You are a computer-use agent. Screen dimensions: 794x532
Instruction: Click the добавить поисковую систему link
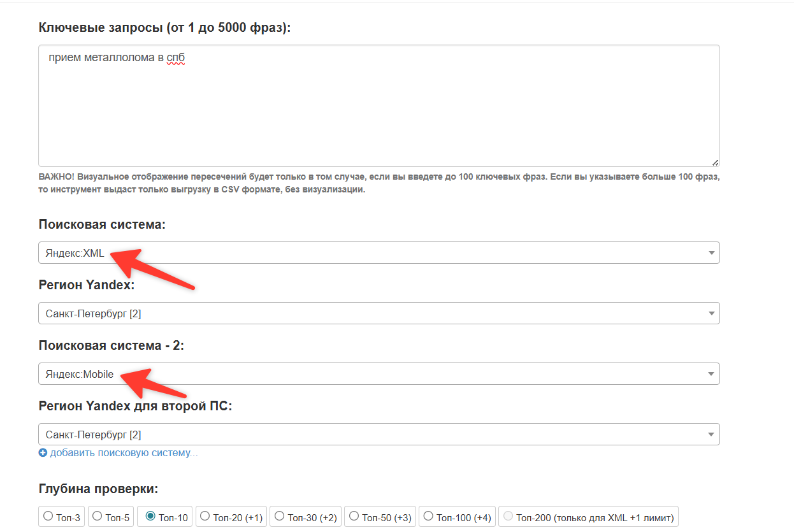point(124,453)
